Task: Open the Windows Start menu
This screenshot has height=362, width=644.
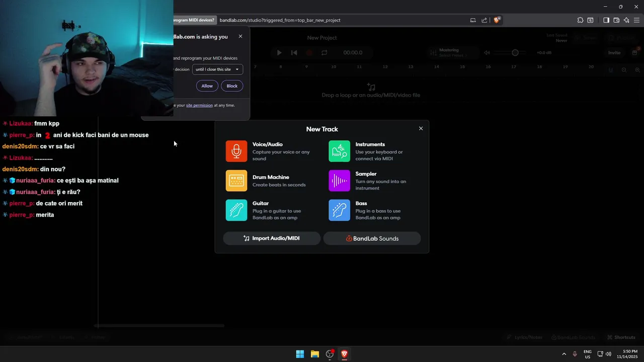Action: tap(300, 354)
